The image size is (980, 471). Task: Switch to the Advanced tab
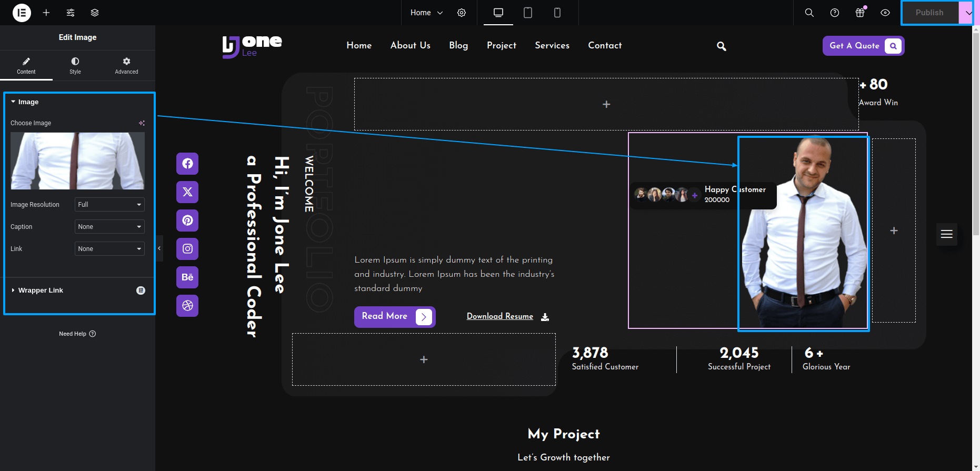[126, 66]
